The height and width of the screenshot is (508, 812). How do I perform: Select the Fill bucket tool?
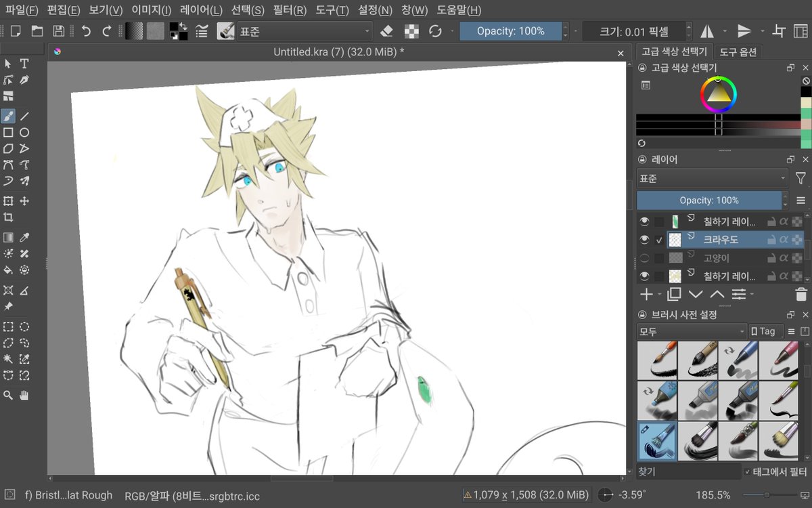pyautogui.click(x=8, y=270)
